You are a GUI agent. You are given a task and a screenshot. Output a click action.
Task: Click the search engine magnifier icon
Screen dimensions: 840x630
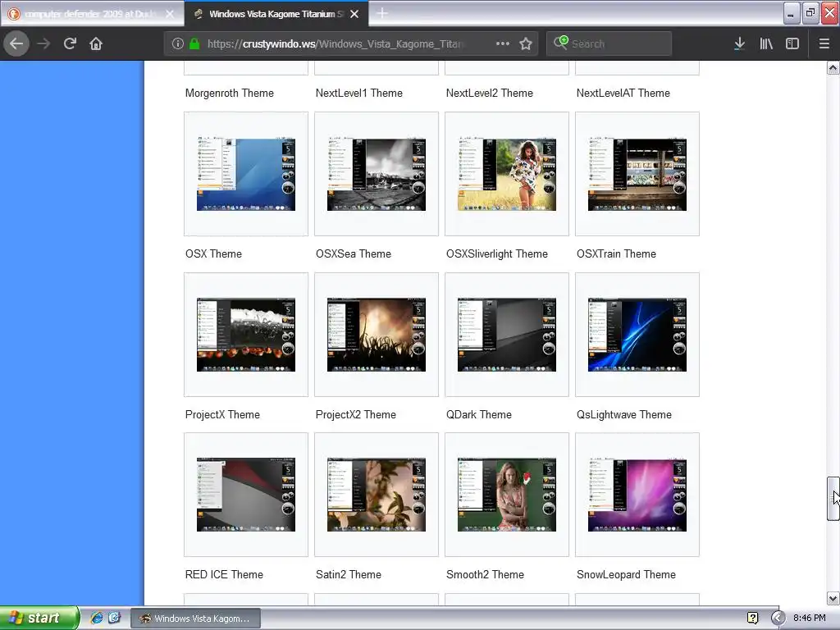[x=561, y=43]
